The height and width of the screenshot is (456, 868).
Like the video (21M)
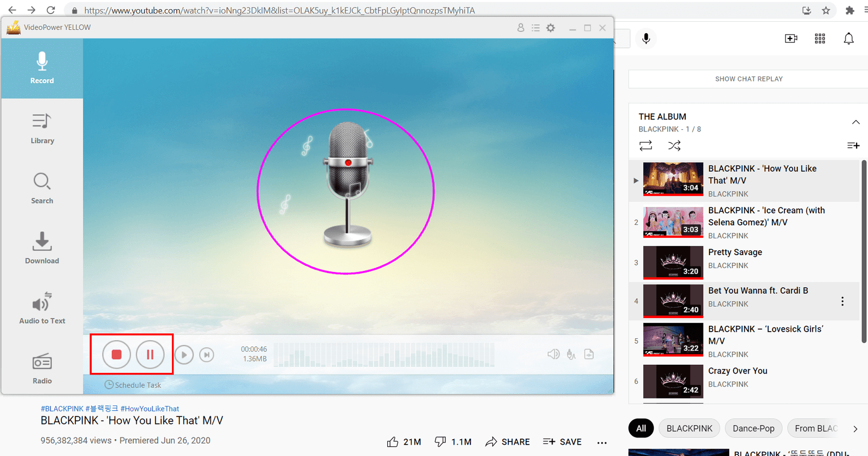(x=404, y=442)
